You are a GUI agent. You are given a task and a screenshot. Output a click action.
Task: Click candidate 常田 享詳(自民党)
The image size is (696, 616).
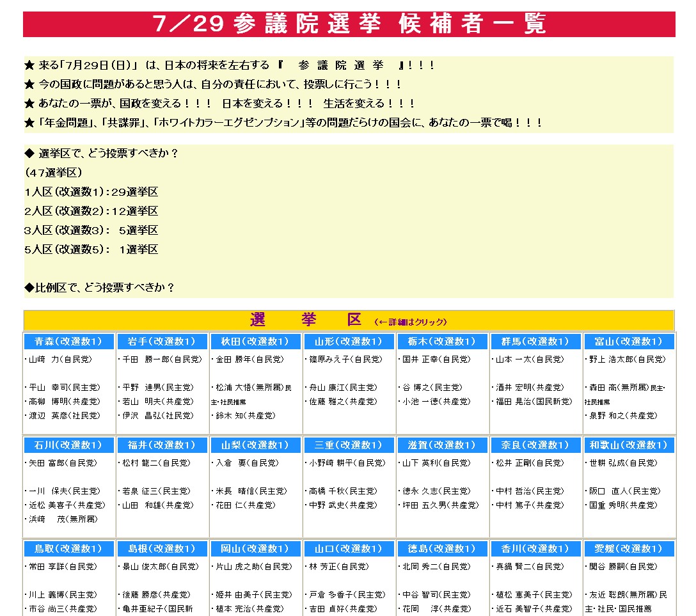(x=61, y=567)
